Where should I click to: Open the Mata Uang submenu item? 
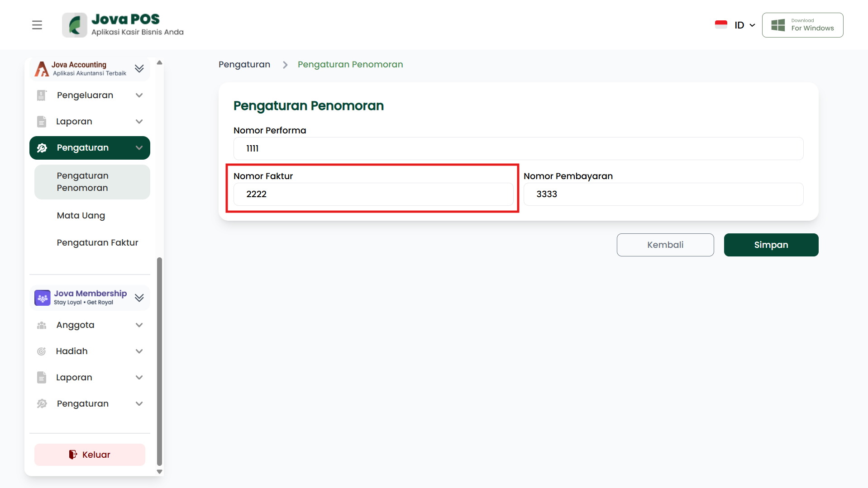(81, 216)
